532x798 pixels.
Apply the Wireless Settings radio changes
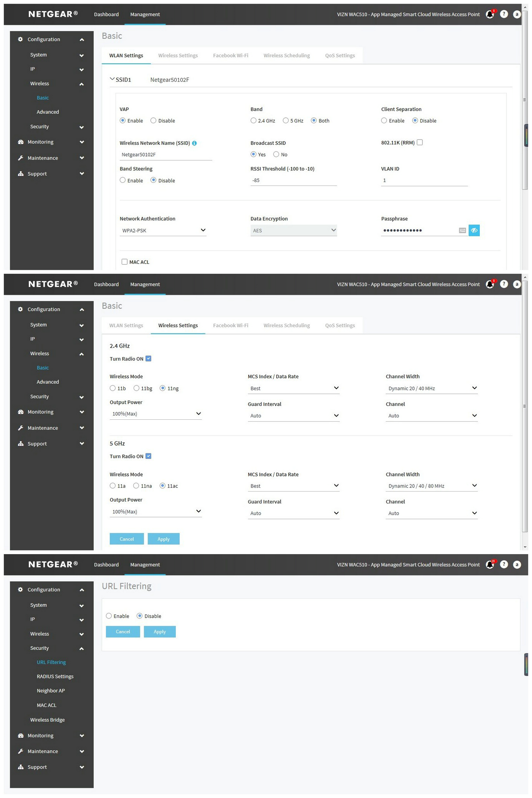pyautogui.click(x=164, y=539)
